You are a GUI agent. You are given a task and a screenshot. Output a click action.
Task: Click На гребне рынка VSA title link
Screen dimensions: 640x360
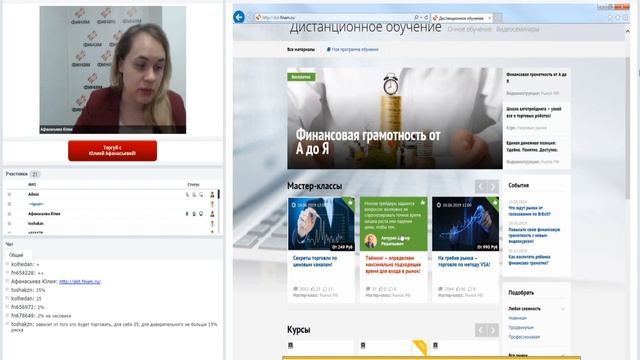point(464,261)
